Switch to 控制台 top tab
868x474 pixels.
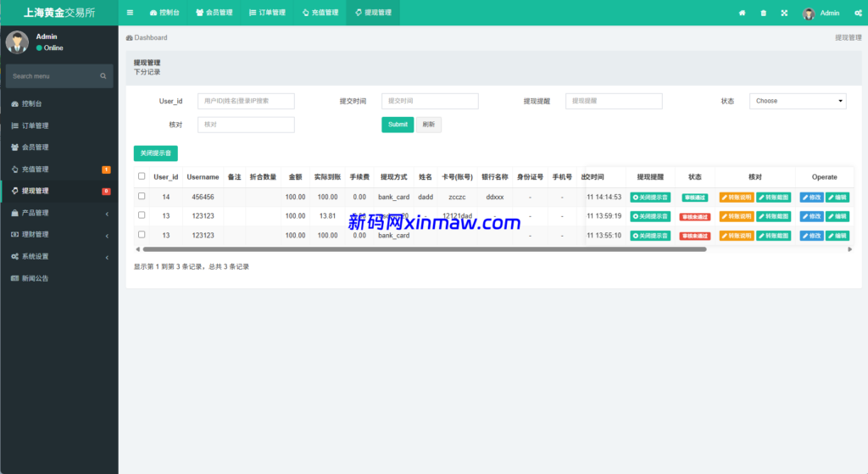164,13
